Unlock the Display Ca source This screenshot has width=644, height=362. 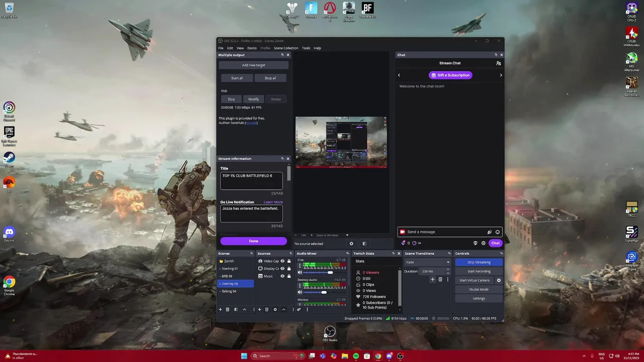289,268
